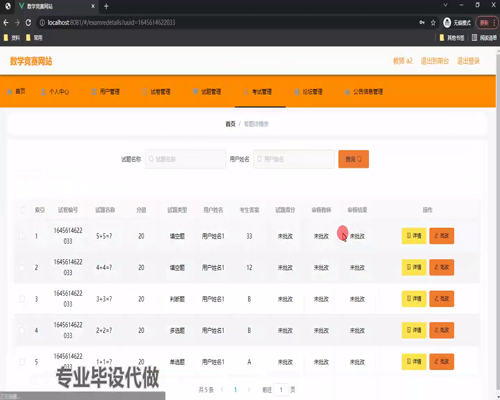This screenshot has width=500, height=400.
Task: Open 首页 in the orange navigation bar
Action: coord(16,91)
